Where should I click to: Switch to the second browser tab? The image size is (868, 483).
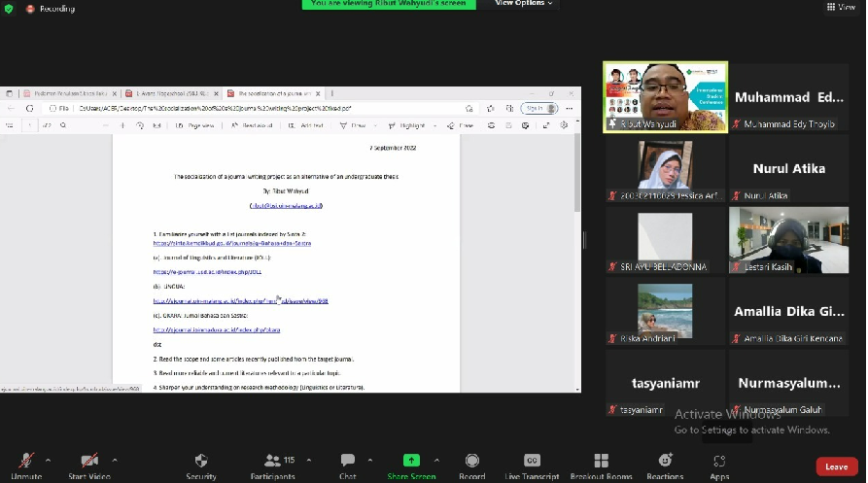pyautogui.click(x=172, y=93)
